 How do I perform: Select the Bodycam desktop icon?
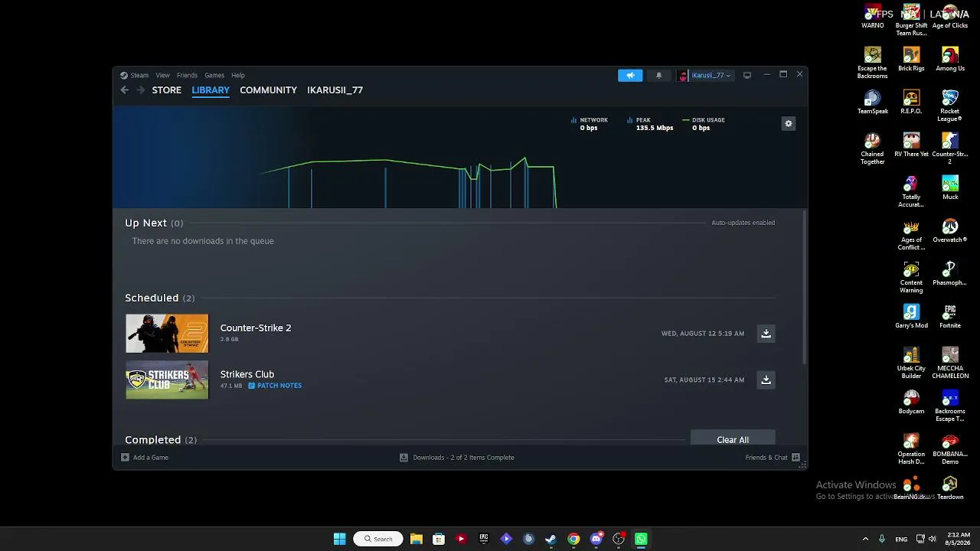tap(911, 402)
